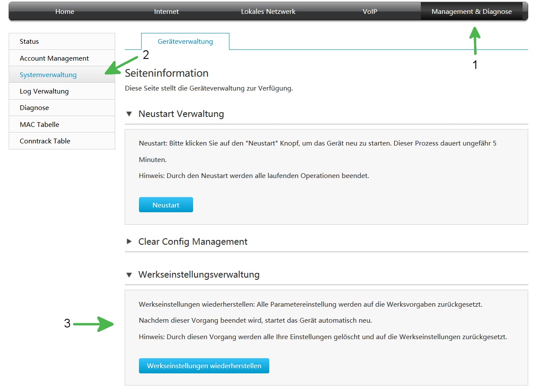Open Status in the sidebar
Viewport: 536px width, 392px height.
(29, 42)
